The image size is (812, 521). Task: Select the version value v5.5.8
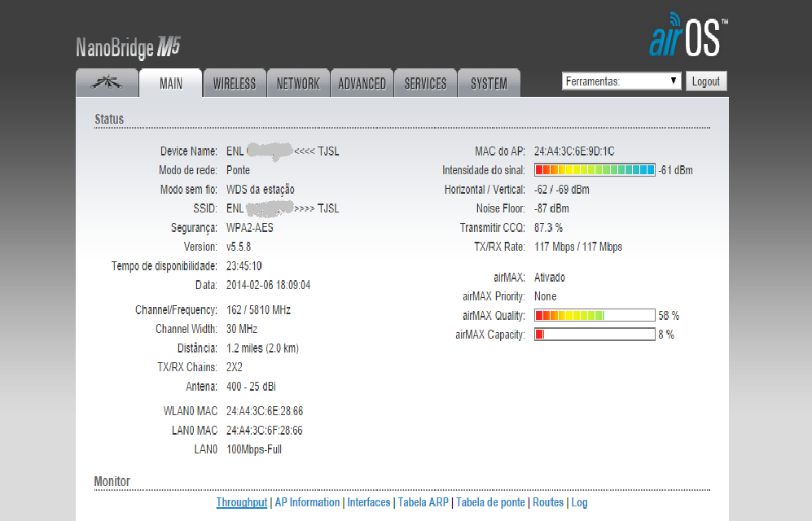pos(239,247)
